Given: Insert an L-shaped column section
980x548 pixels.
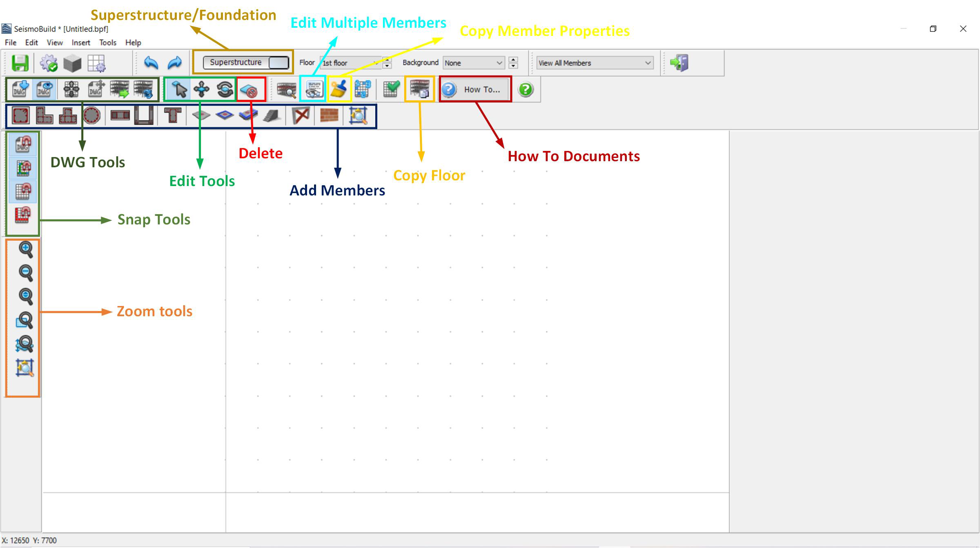Looking at the screenshot, I should (x=44, y=115).
